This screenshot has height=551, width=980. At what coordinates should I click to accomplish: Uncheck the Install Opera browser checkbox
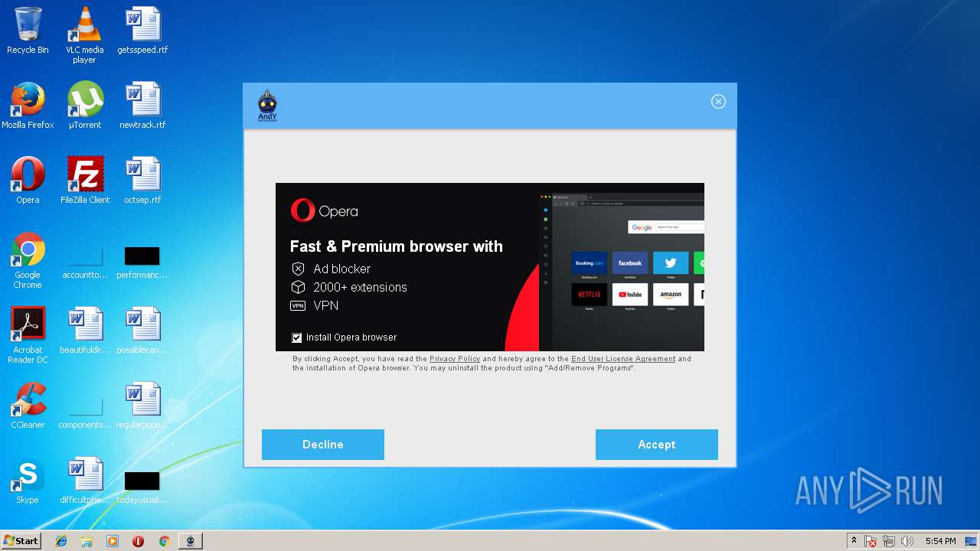297,337
